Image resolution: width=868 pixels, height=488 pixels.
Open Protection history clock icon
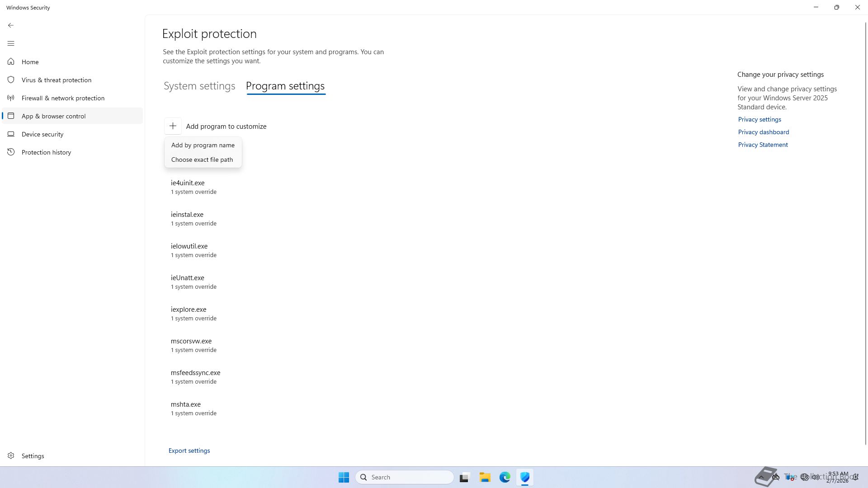coord(11,152)
